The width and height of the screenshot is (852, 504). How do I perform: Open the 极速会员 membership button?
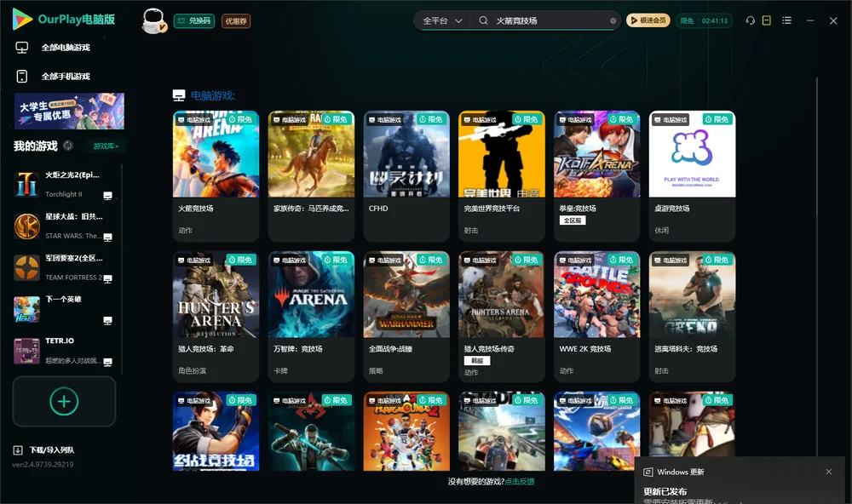click(648, 20)
